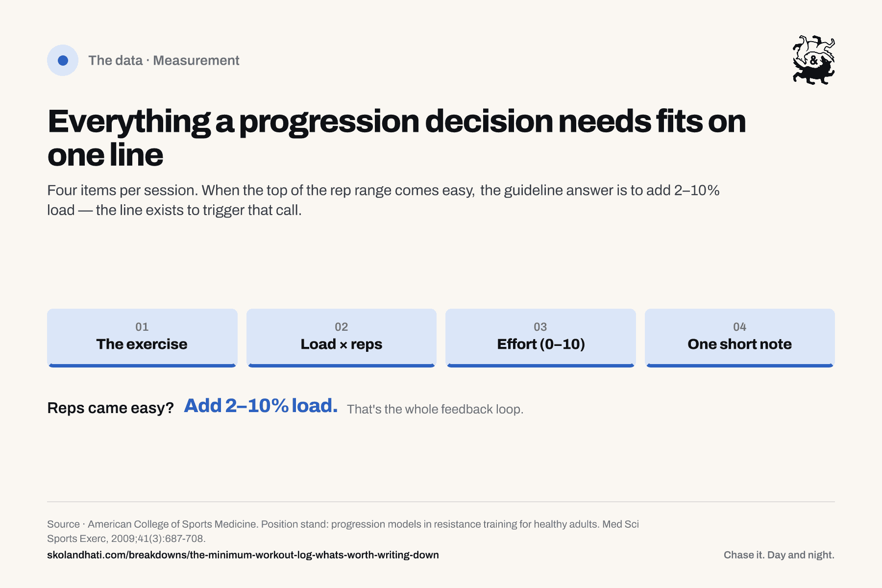This screenshot has width=882, height=588.
Task: Click the Everything a progression decision headline
Action: [396, 138]
